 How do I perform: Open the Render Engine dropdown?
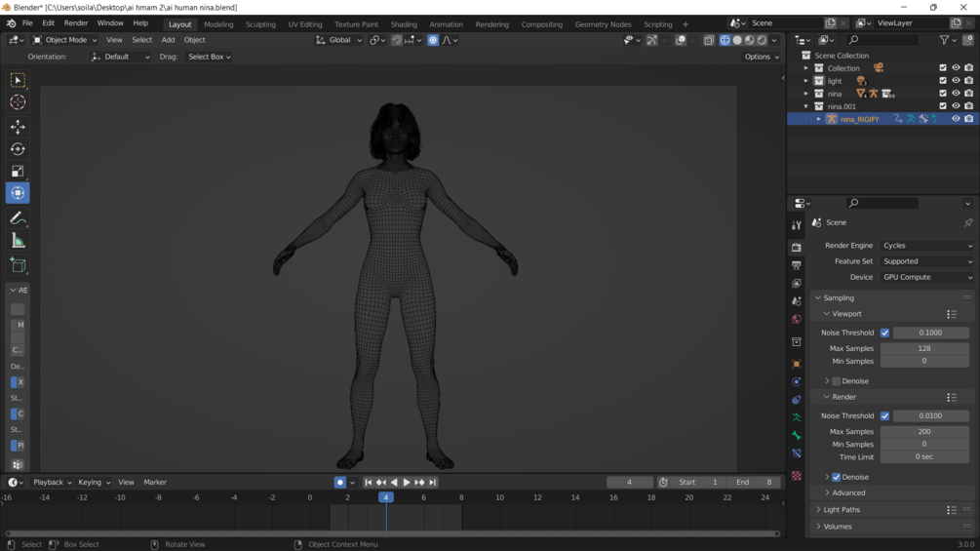click(x=926, y=246)
